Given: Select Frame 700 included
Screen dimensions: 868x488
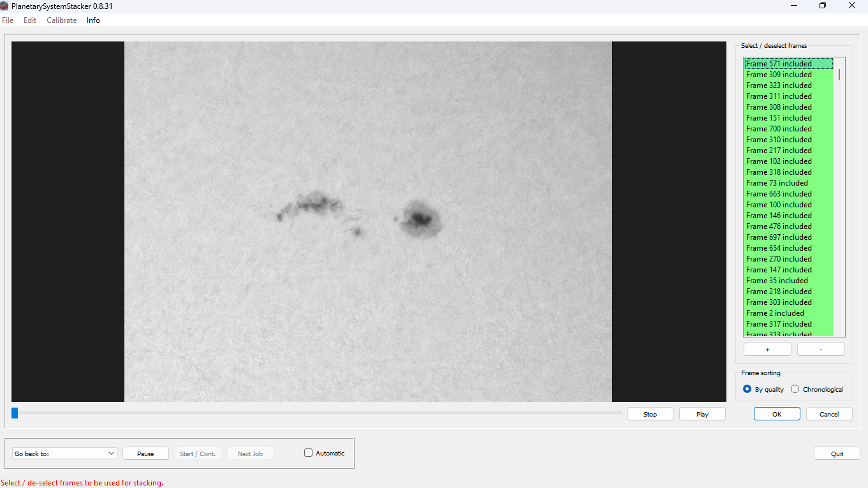Looking at the screenshot, I should click(x=789, y=129).
